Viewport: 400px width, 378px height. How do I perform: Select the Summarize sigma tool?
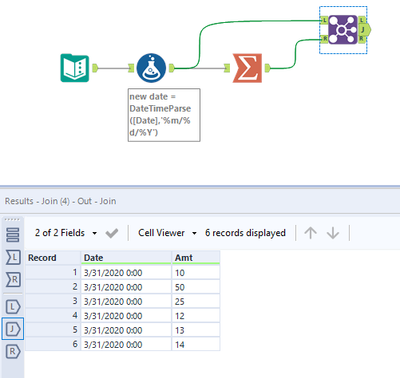coord(247,68)
